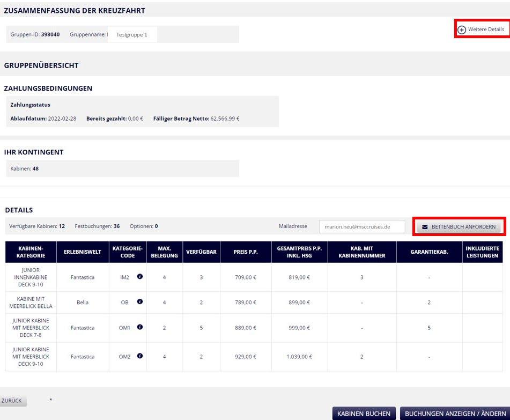Open Buchungen anzeigen / ändern
This screenshot has height=420, width=510.
453,414
